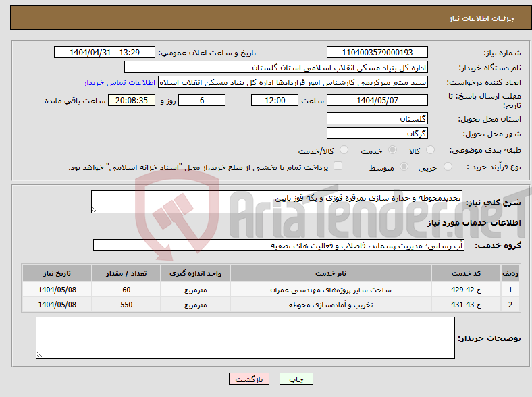This screenshot has height=397, width=532.
Task: Click service code ج-43-431 cell
Action: (467, 305)
